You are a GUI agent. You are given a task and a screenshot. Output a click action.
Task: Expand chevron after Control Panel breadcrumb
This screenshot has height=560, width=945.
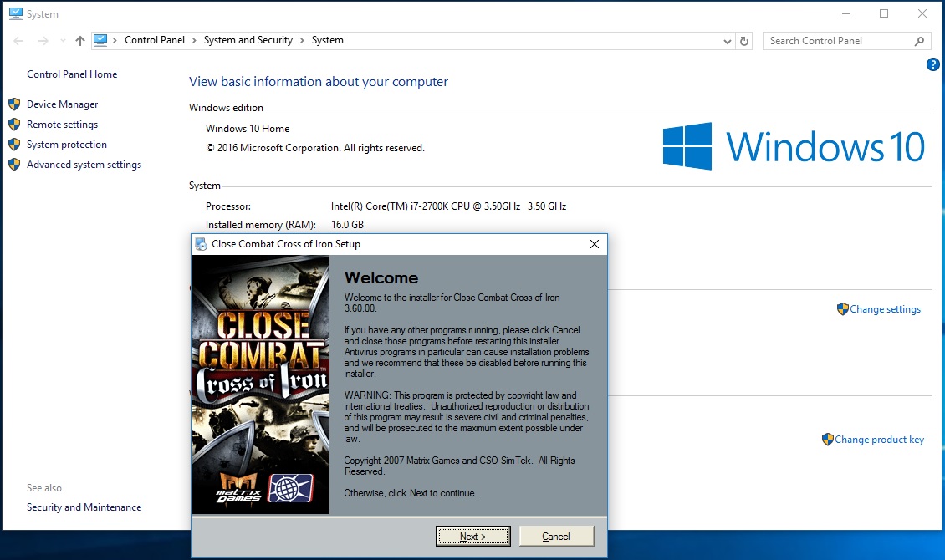194,40
